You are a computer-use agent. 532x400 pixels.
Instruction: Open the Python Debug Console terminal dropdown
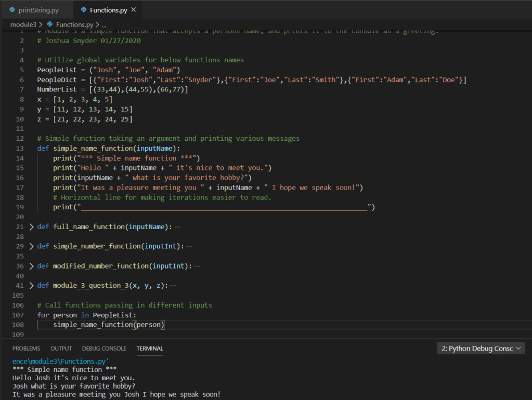point(481,349)
